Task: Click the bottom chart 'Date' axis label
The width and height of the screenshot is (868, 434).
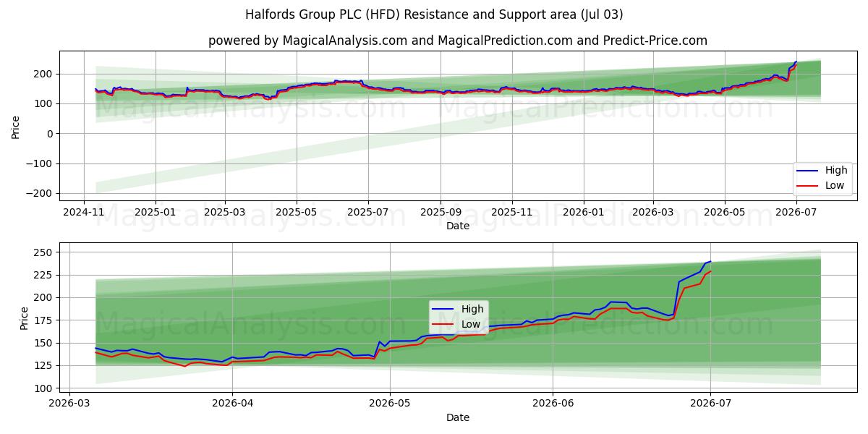Action: pyautogui.click(x=458, y=417)
